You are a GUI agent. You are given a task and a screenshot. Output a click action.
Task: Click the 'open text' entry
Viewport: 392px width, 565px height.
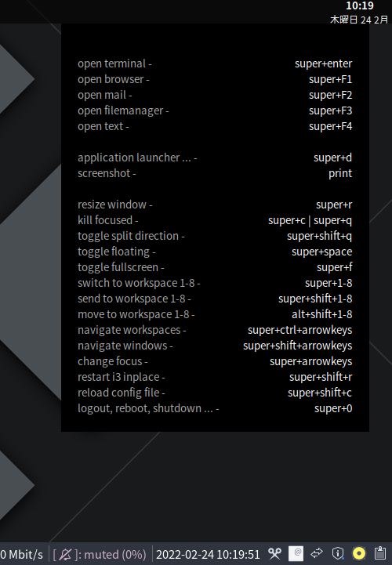tap(103, 126)
